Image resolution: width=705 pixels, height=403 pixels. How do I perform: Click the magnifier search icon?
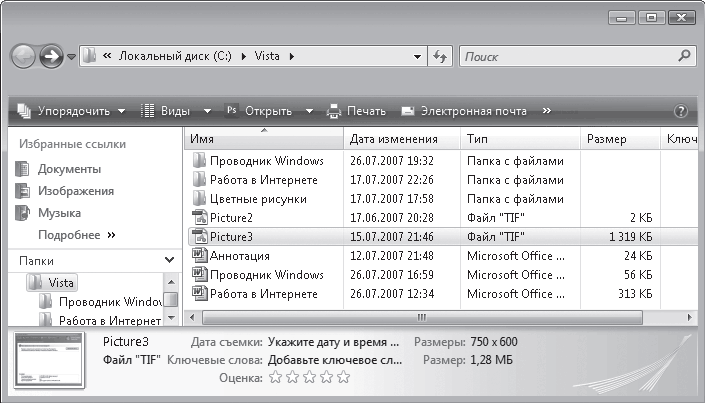pos(684,56)
